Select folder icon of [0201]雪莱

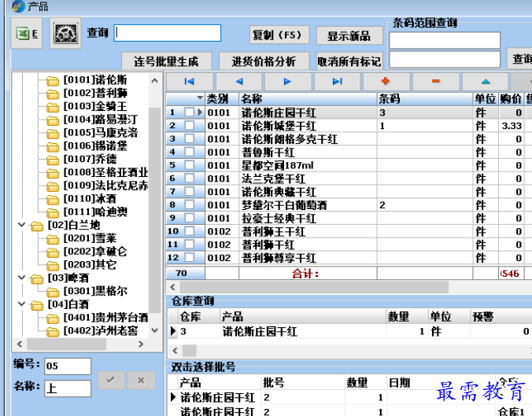point(53,240)
